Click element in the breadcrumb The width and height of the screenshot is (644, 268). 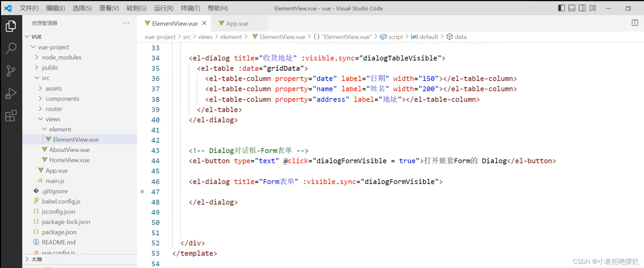231,37
